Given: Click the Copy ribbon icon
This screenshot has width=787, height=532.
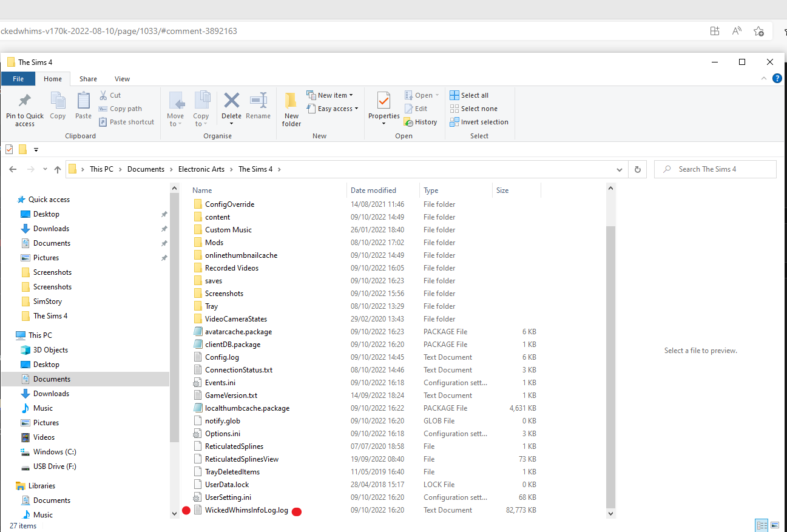Looking at the screenshot, I should [58, 100].
